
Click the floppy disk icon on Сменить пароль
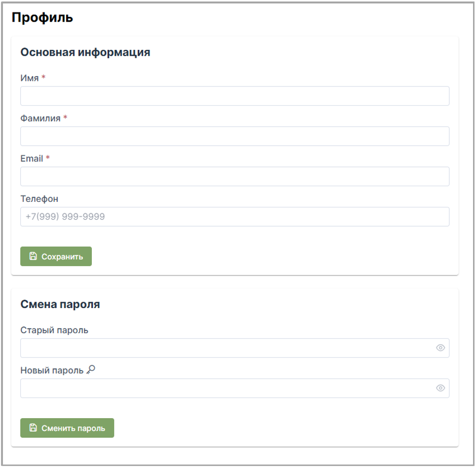pos(33,428)
